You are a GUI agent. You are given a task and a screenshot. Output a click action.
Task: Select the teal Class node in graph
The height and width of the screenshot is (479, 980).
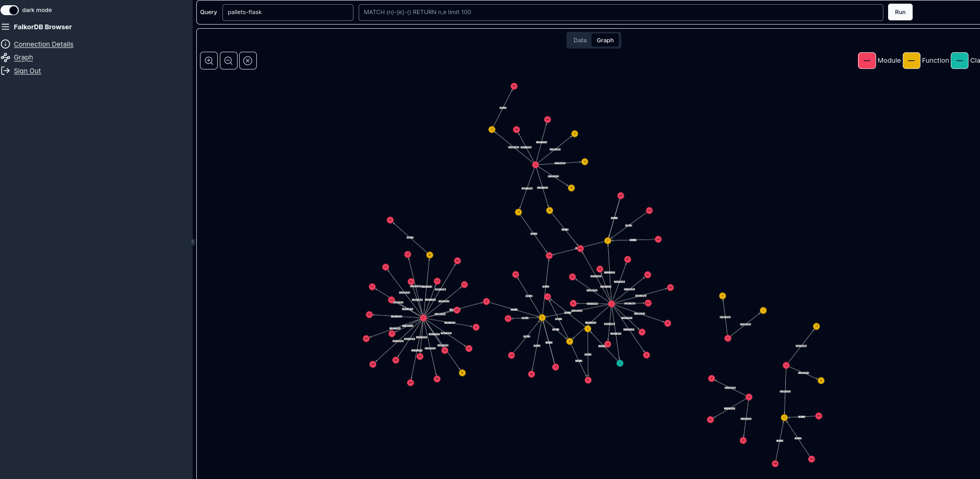point(620,363)
